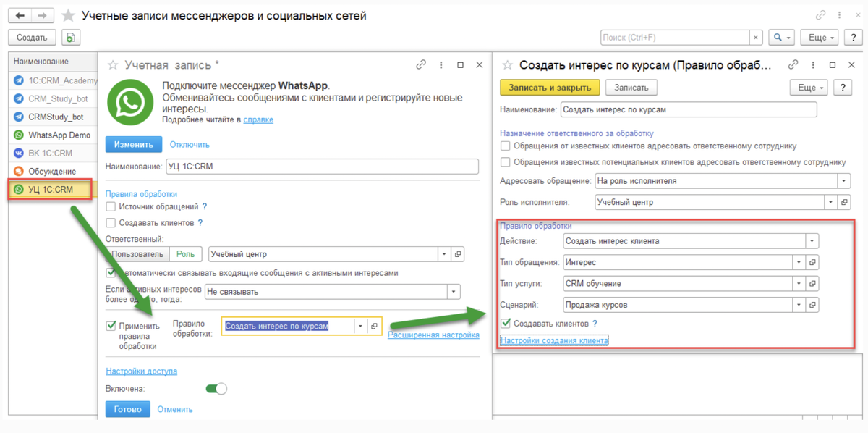868x433 pixels.
Task: Favorite the Учетная запись dialog star
Action: [x=113, y=65]
